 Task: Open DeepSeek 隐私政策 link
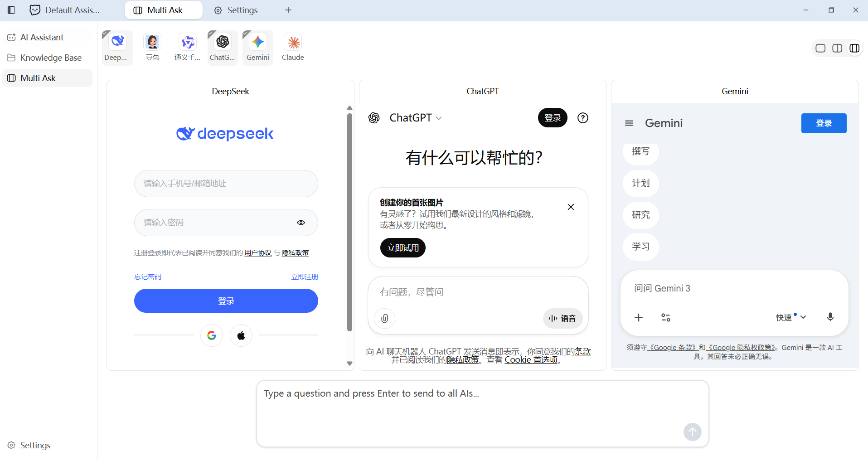pos(295,253)
